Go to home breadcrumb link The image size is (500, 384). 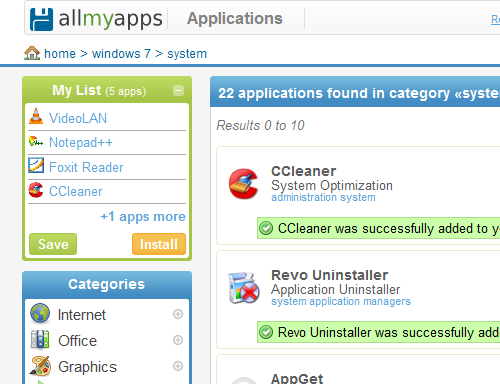point(60,54)
